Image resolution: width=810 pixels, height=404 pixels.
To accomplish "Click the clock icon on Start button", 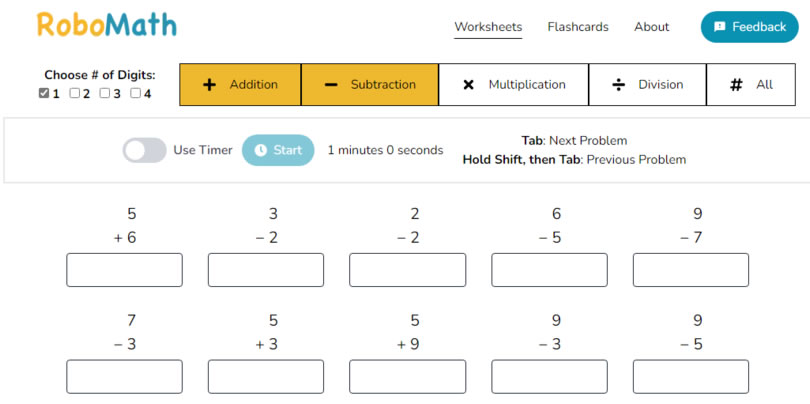I will [261, 150].
